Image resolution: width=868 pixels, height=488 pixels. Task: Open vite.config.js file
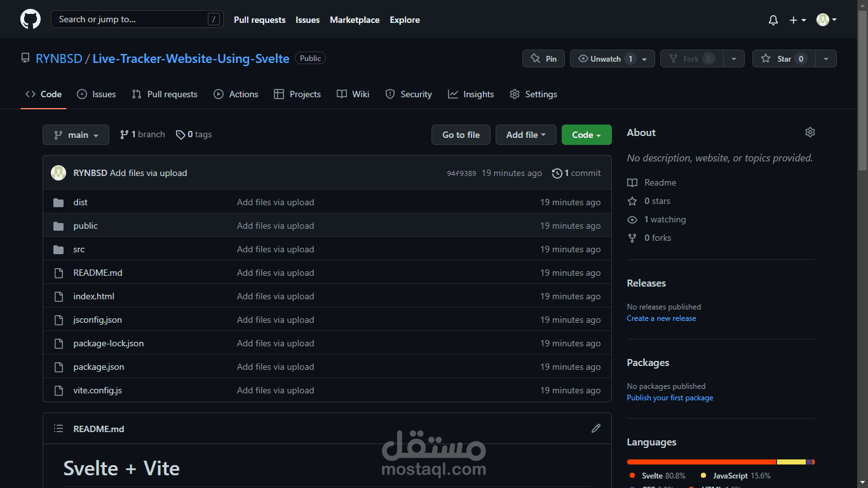pos(98,390)
